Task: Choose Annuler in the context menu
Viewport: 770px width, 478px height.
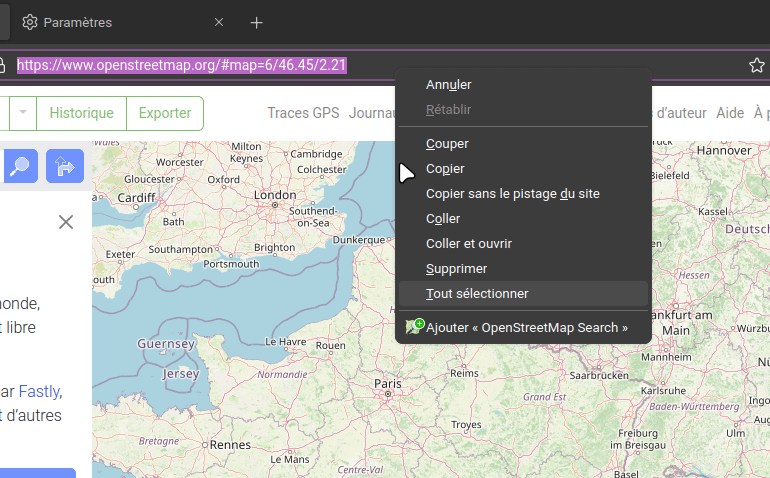Action: (448, 85)
